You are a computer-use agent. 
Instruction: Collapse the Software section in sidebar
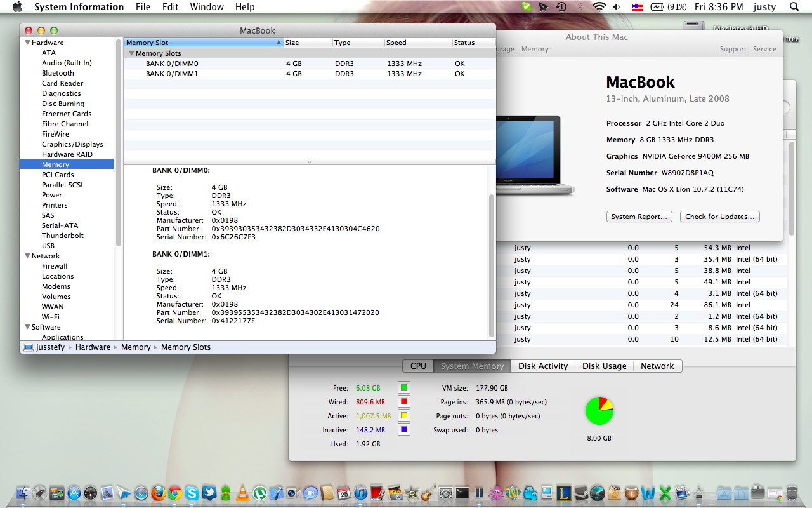[27, 327]
